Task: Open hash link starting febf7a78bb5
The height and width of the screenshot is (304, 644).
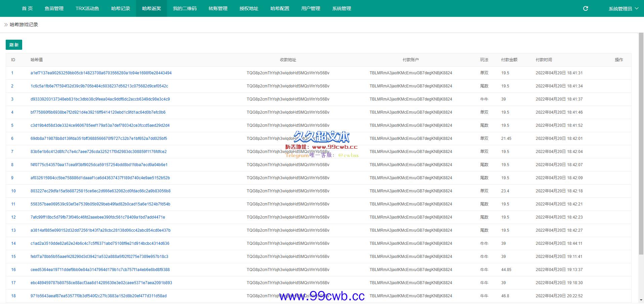Action: tap(99, 257)
